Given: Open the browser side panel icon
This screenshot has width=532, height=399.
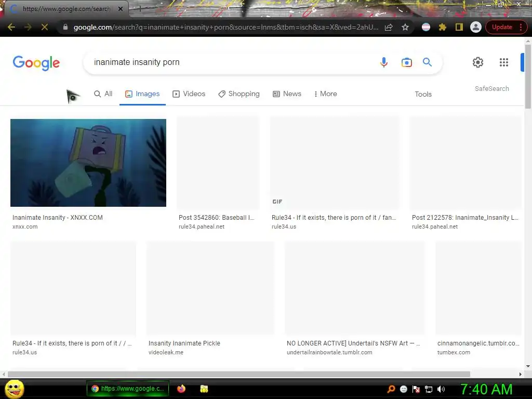Looking at the screenshot, I should 459,27.
